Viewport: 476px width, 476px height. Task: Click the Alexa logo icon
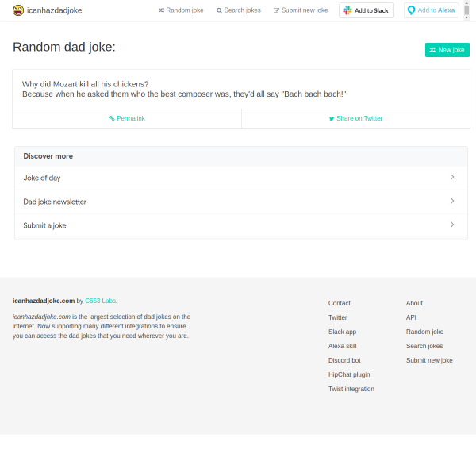tap(411, 10)
